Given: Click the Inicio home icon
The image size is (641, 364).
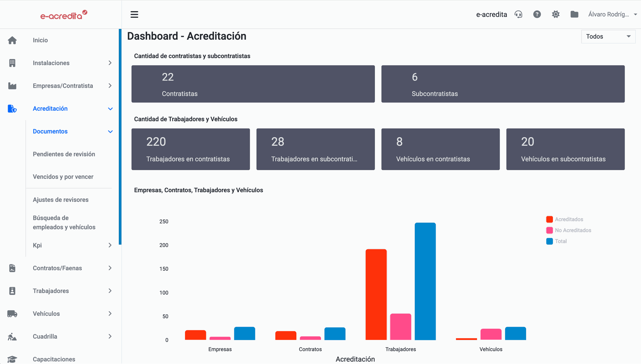Looking at the screenshot, I should [x=12, y=40].
